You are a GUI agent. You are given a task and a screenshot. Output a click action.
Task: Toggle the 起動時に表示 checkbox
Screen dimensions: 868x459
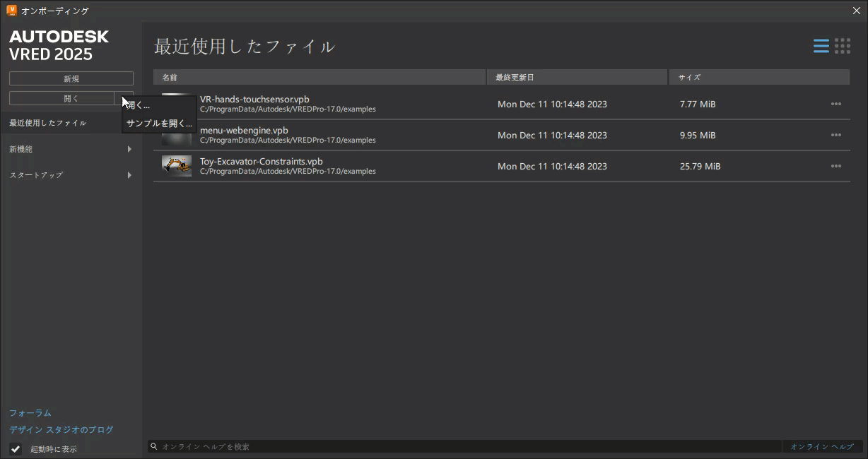click(16, 448)
